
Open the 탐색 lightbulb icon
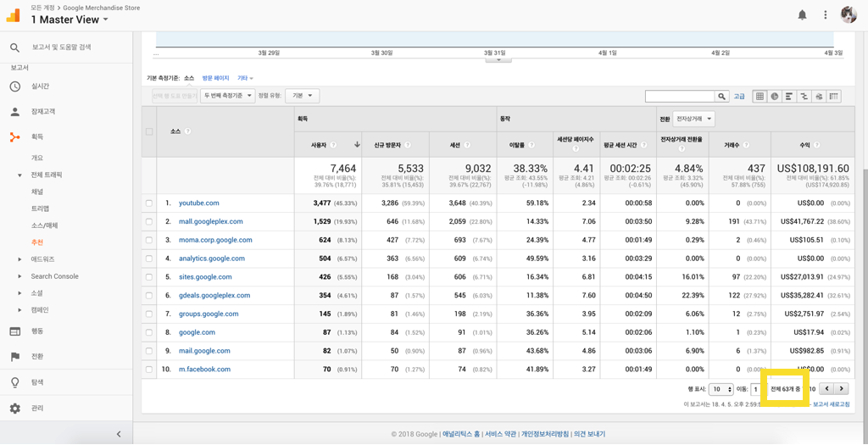tap(15, 382)
